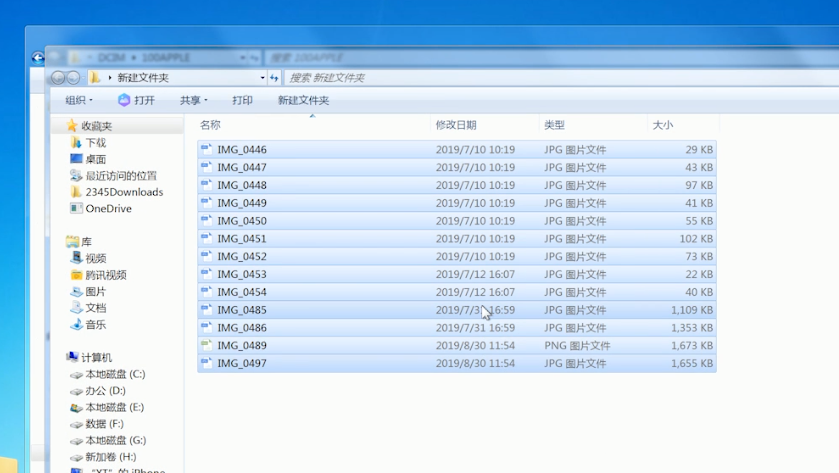Screen dimensions: 839x473
Task: Click the 2019/7/12 16:07 date of IMG_0453
Action: [475, 274]
